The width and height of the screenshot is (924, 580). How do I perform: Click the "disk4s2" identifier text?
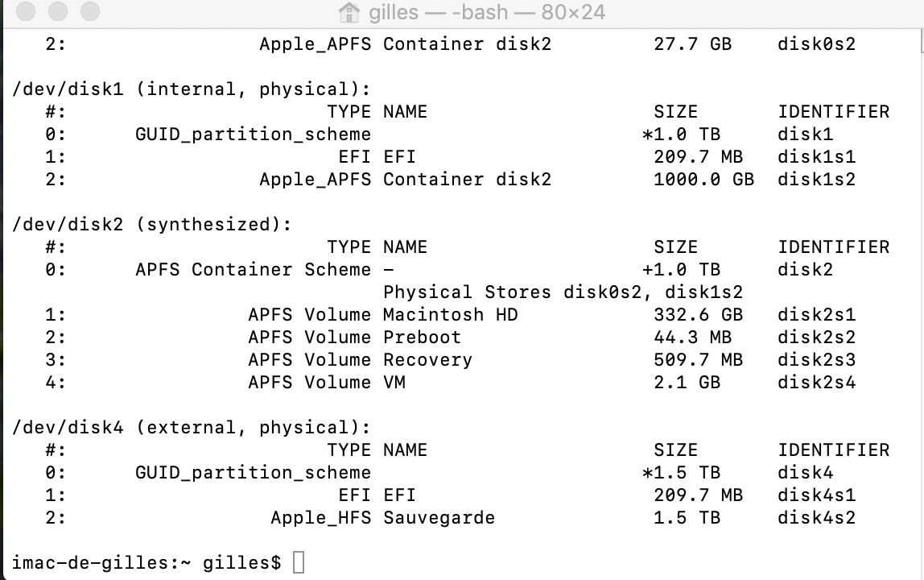click(816, 518)
